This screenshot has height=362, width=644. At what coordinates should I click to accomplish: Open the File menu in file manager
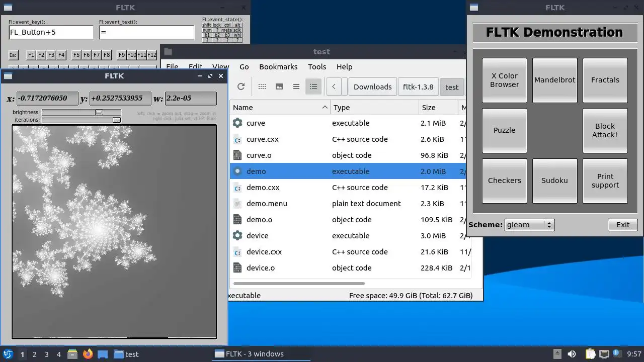(x=172, y=67)
